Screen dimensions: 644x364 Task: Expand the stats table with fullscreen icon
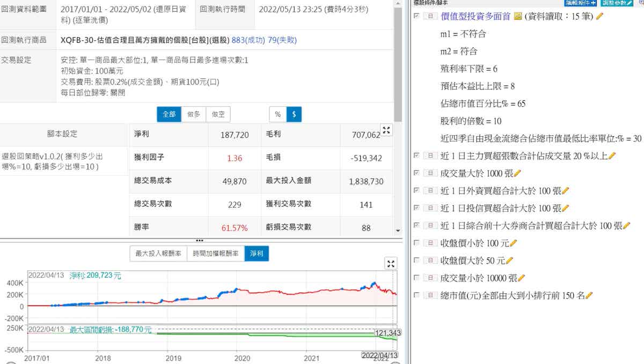(x=386, y=130)
